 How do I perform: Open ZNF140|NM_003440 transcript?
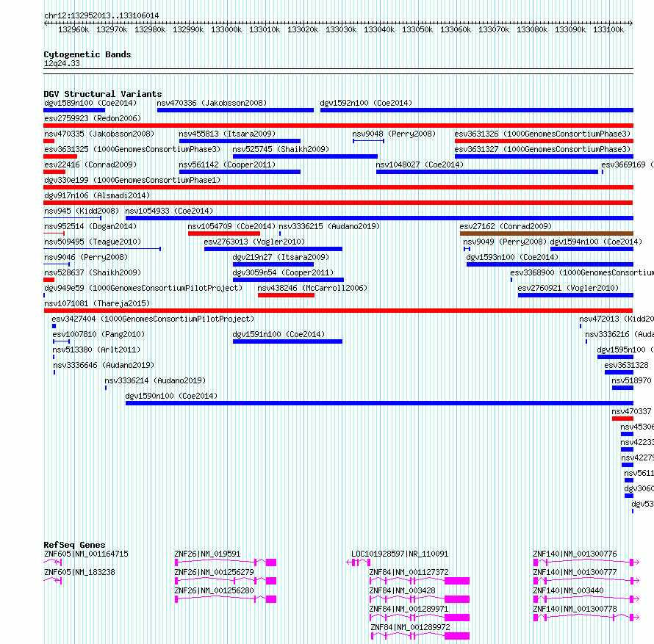[x=568, y=590]
